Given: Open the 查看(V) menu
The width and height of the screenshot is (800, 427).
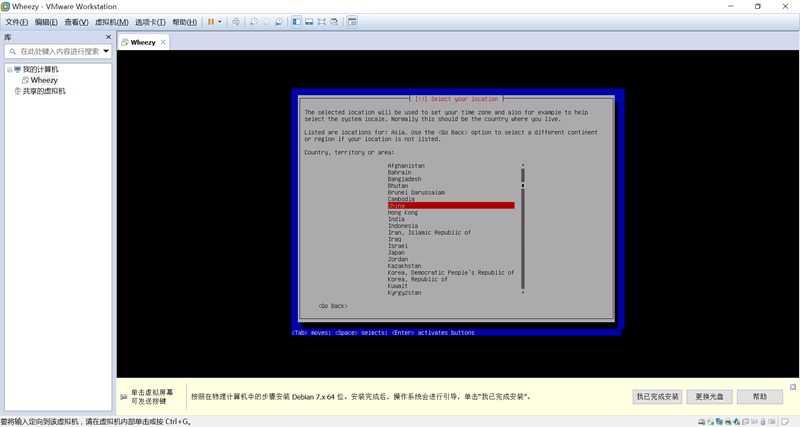Looking at the screenshot, I should (x=76, y=22).
